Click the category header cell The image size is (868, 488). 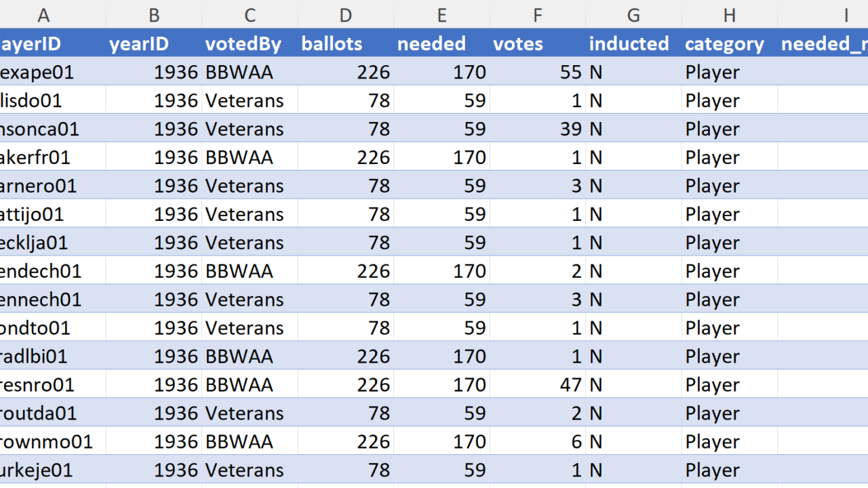(729, 44)
